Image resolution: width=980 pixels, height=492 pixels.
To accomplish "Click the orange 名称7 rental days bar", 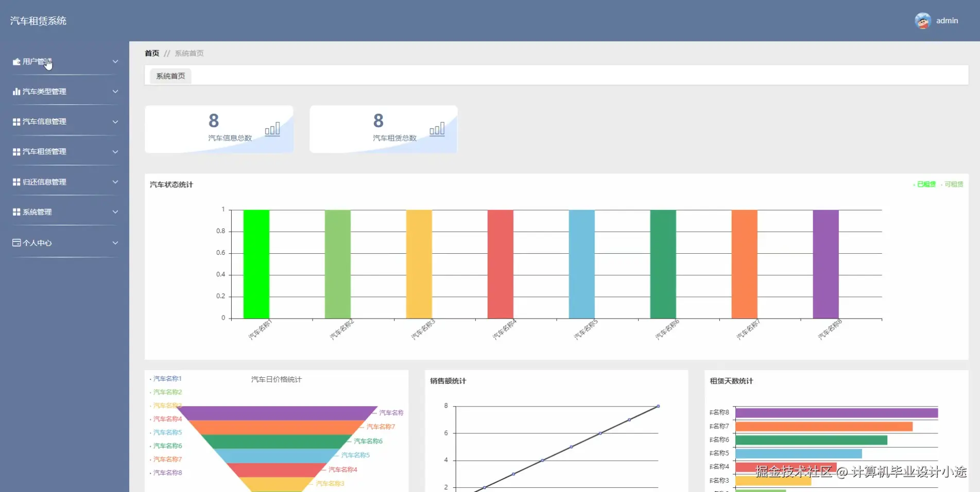I will 824,427.
